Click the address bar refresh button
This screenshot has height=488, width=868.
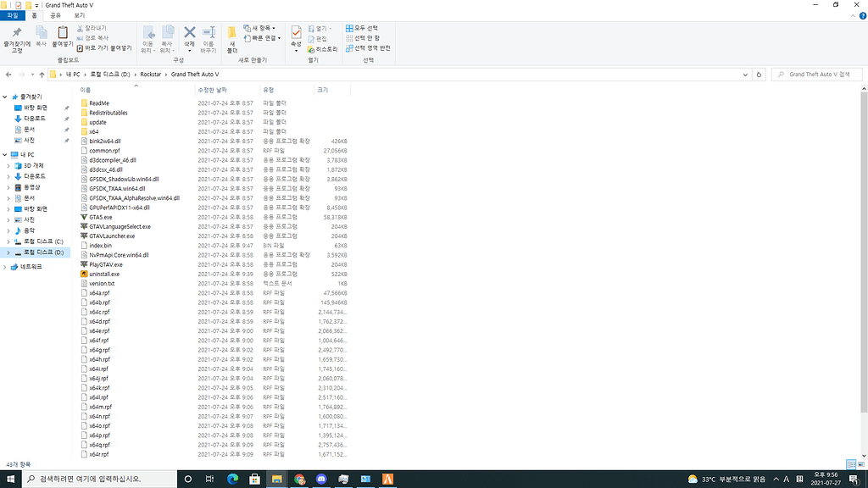click(757, 74)
